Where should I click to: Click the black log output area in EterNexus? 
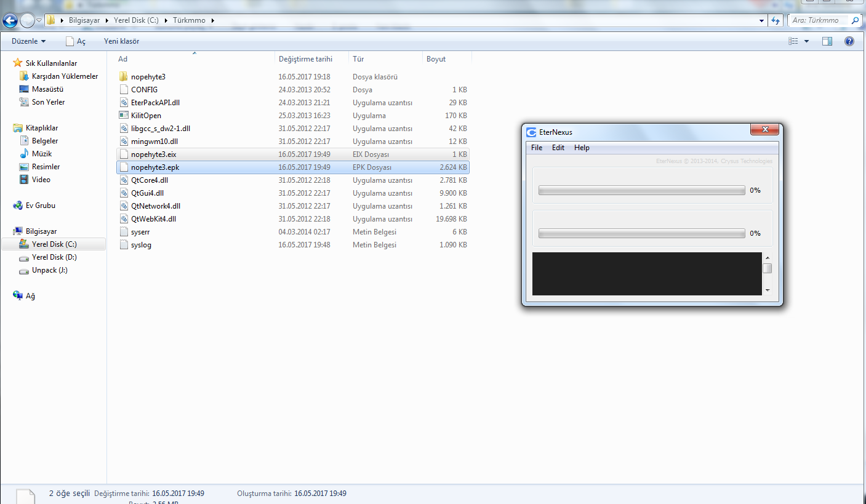(x=647, y=273)
